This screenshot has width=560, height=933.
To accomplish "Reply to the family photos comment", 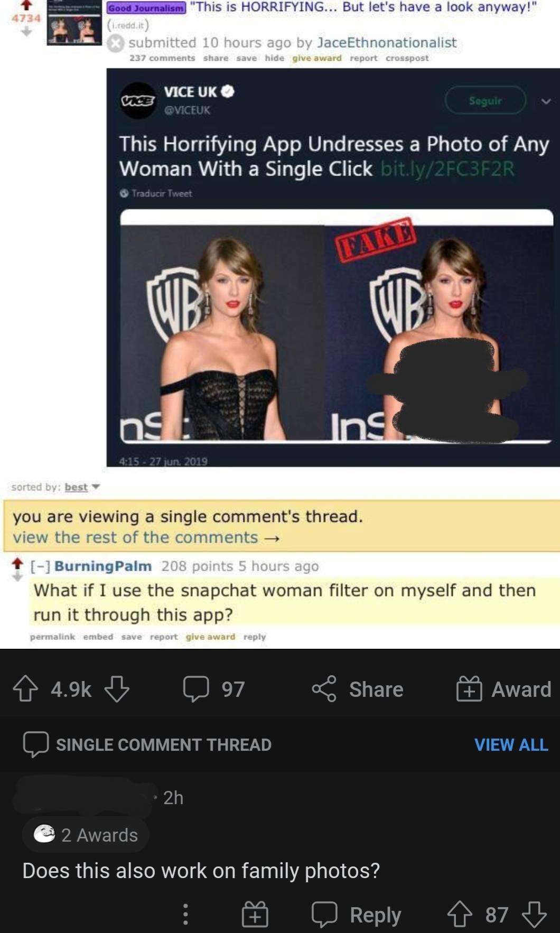I will pyautogui.click(x=357, y=915).
